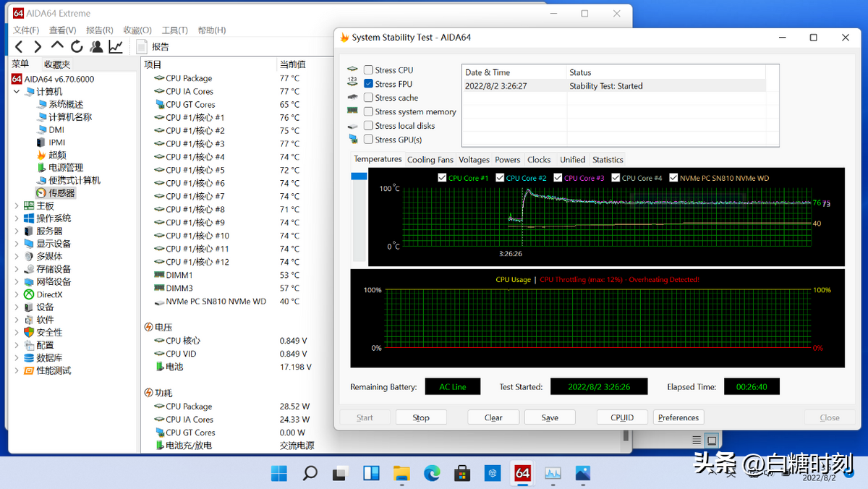Viewport: 868px width, 489px height.
Task: Enable Stress system memory checkbox
Action: coord(369,111)
